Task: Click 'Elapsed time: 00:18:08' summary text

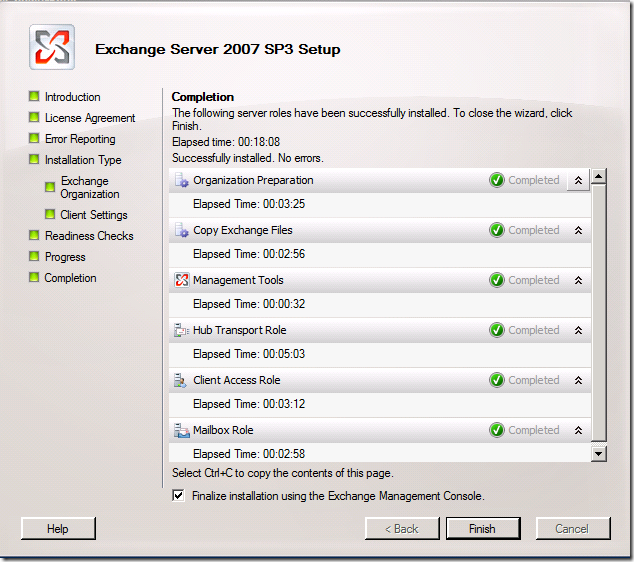Action: (x=226, y=142)
